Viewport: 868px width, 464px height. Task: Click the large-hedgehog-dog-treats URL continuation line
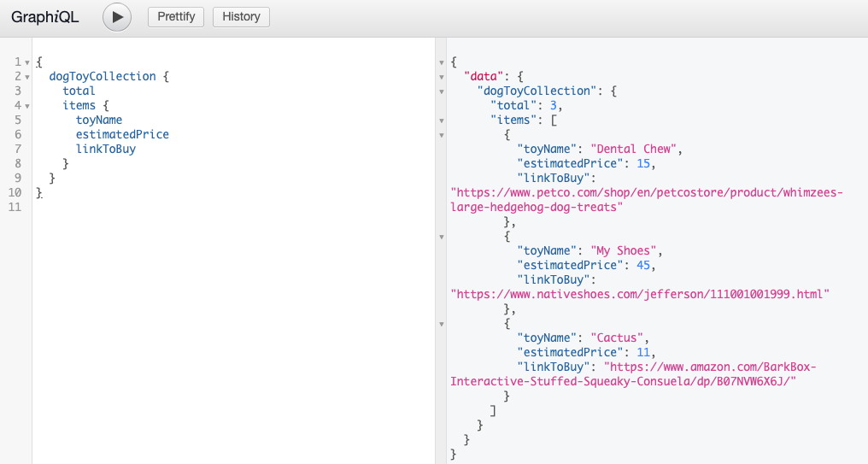pyautogui.click(x=537, y=207)
